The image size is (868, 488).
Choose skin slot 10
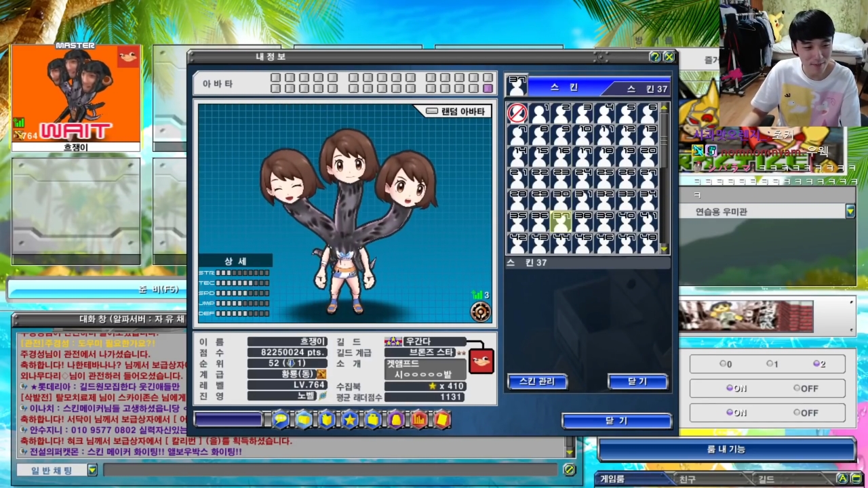583,134
